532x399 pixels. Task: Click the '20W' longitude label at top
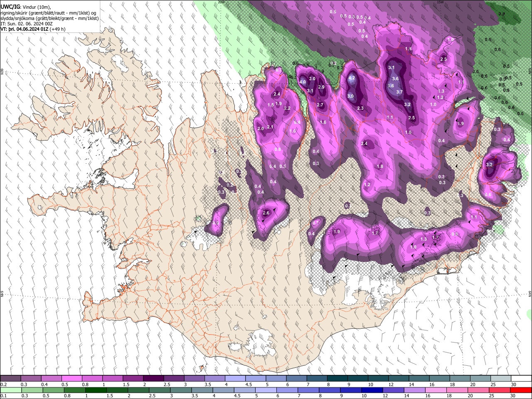click(x=221, y=2)
